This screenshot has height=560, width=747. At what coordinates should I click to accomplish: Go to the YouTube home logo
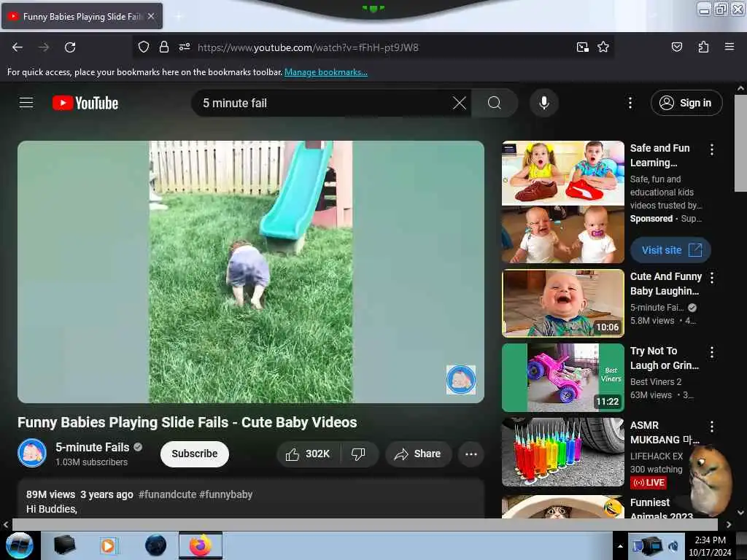click(x=85, y=103)
